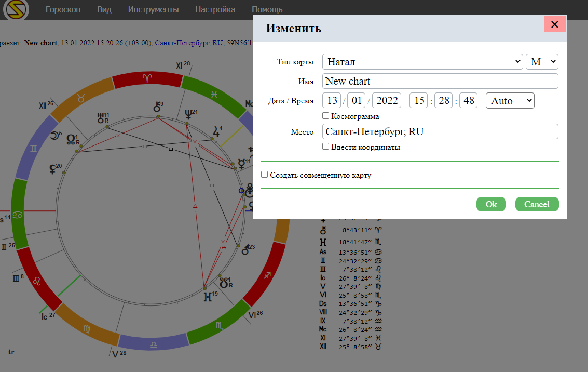588x372 pixels.
Task: Click the 18°41'47" Scorpio table row
Action: coord(351,242)
